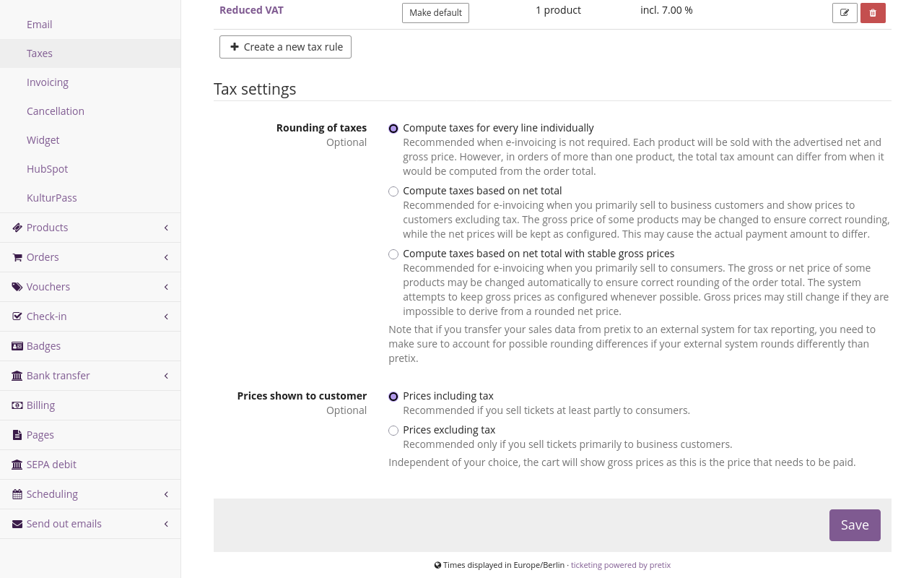924x578 pixels.
Task: Click the Orders cart icon
Action: point(16,256)
